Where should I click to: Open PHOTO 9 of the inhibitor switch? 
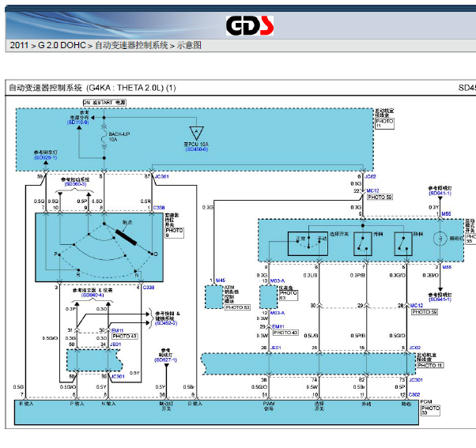(x=174, y=232)
